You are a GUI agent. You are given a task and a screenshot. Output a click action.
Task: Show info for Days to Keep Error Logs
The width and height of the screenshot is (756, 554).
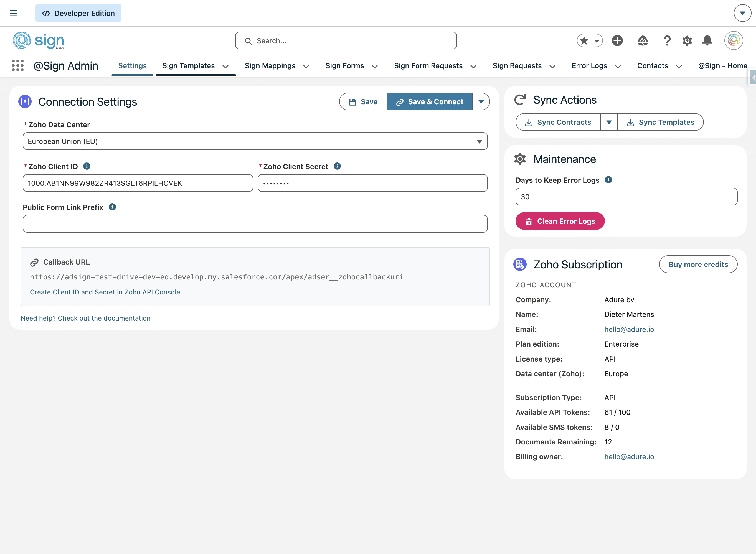(x=608, y=180)
